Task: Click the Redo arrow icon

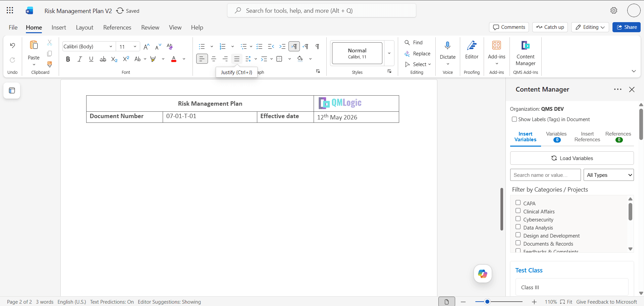Action: (x=12, y=60)
